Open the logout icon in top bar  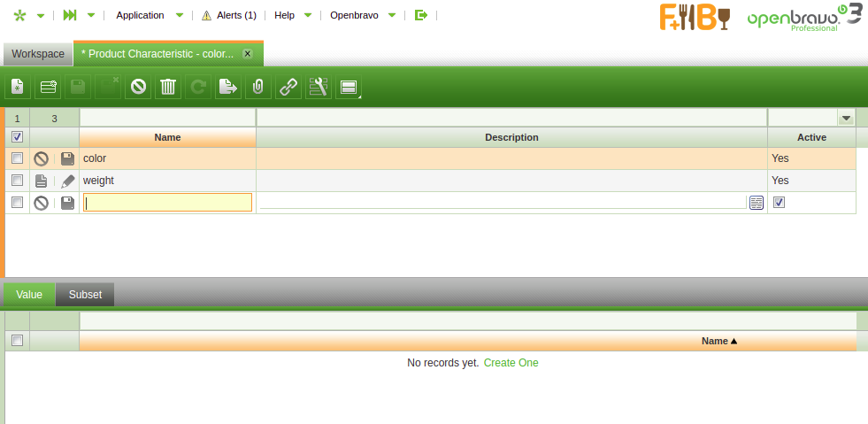[421, 15]
